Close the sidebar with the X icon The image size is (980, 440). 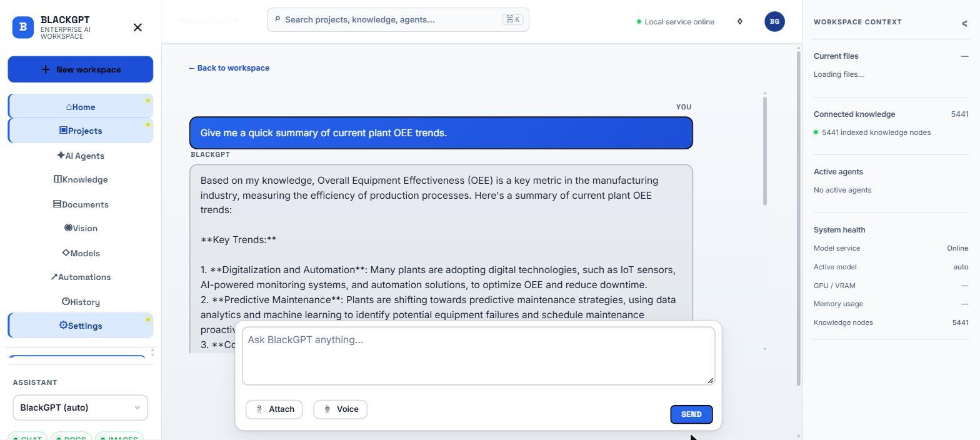[138, 27]
